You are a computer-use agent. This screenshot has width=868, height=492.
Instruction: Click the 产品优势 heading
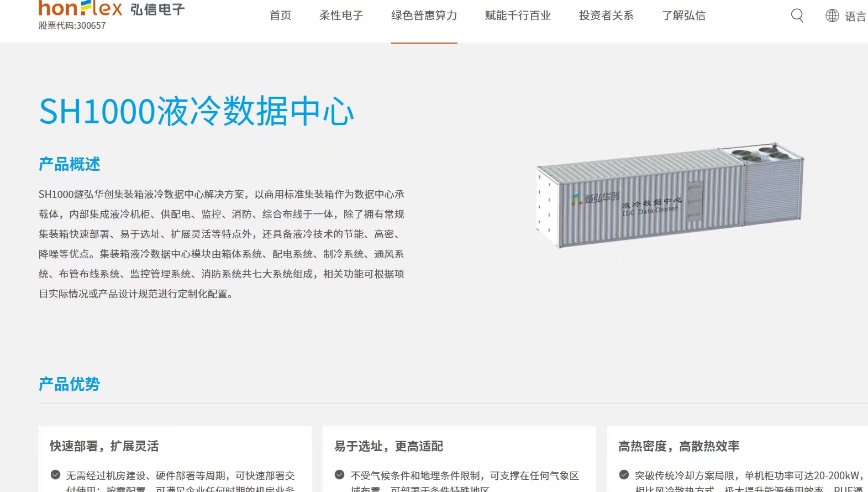[70, 384]
